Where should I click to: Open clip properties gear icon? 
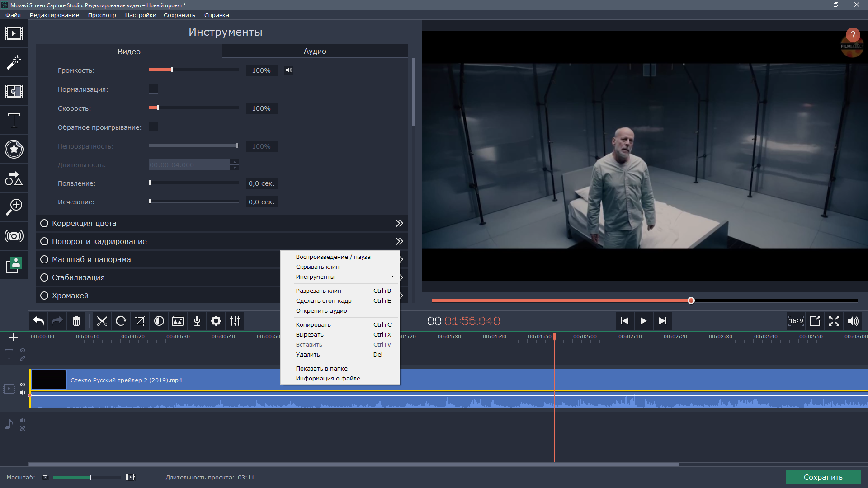tap(216, 321)
